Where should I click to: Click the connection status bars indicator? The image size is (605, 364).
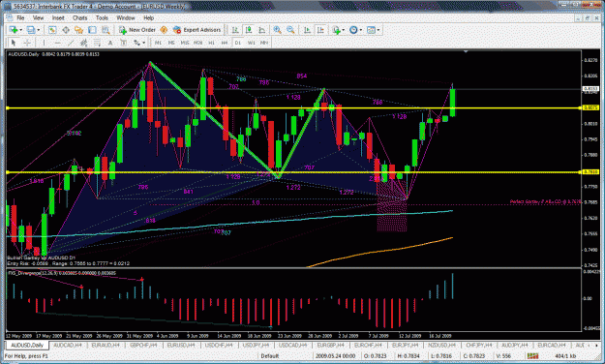click(532, 355)
